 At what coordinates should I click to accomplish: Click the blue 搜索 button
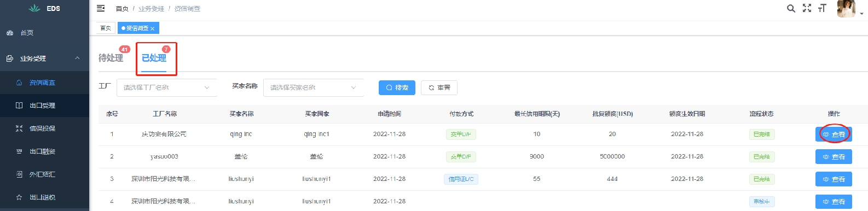(397, 87)
